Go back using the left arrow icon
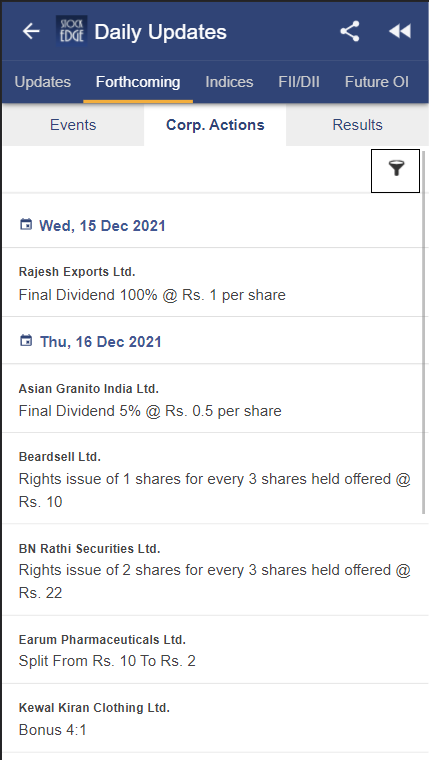Screen dimensions: 429x760 click(x=31, y=32)
